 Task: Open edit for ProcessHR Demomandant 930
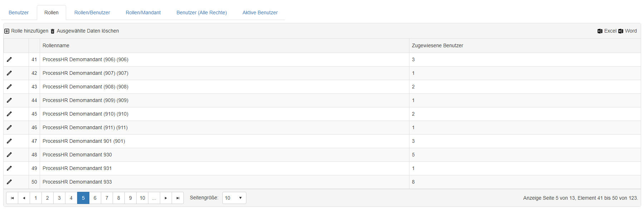[x=9, y=155]
